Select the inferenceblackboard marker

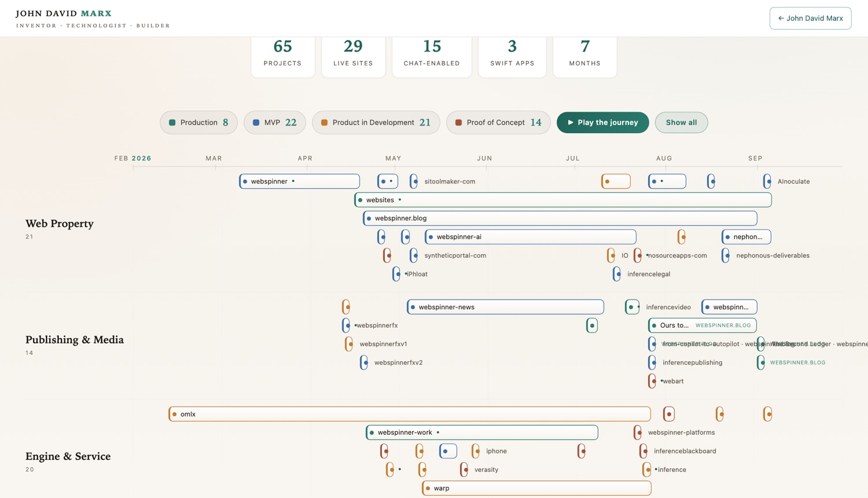pos(643,451)
